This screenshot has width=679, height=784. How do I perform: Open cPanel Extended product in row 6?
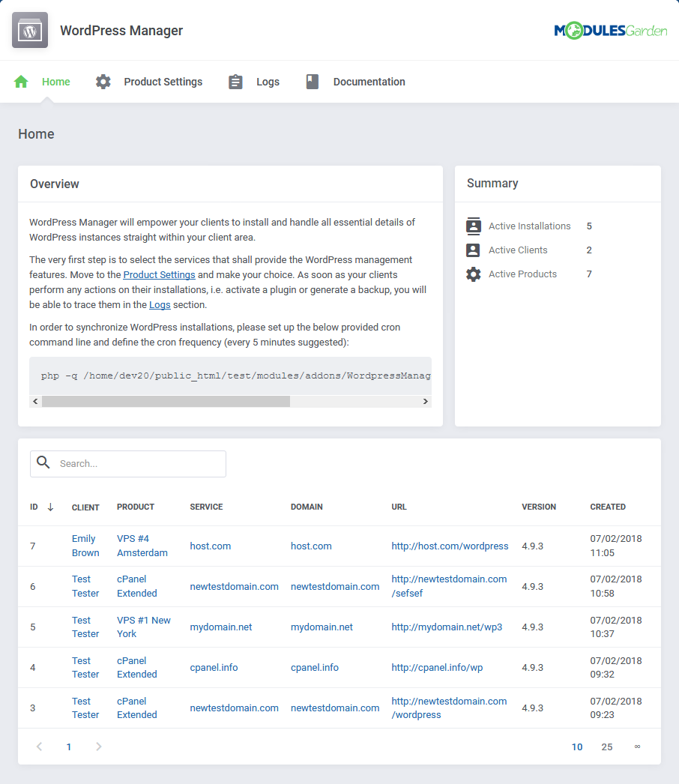click(x=137, y=586)
